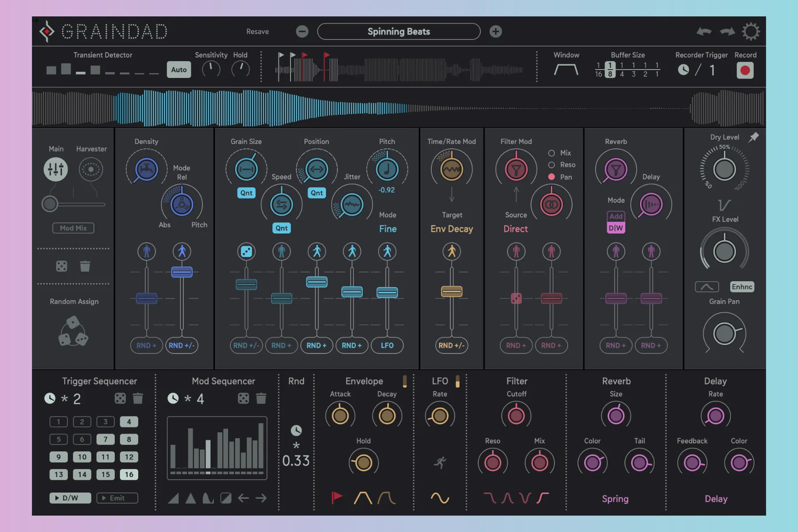Screen dimensions: 798x532
Task: Click the Dry Level knob
Action: [x=724, y=169]
